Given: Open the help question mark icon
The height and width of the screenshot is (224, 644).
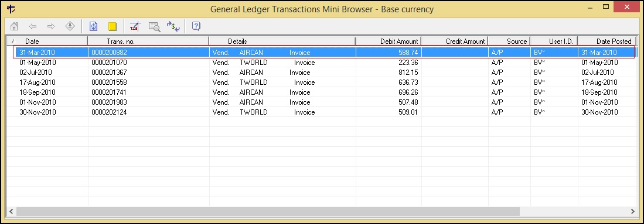Looking at the screenshot, I should pyautogui.click(x=196, y=27).
